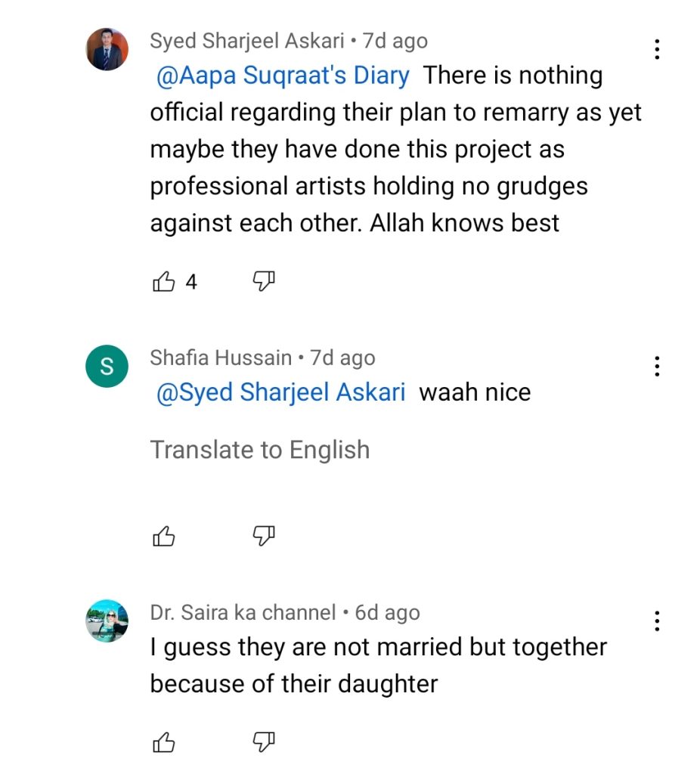Dislike Syed Sharjeel Askari's comment

[262, 283]
